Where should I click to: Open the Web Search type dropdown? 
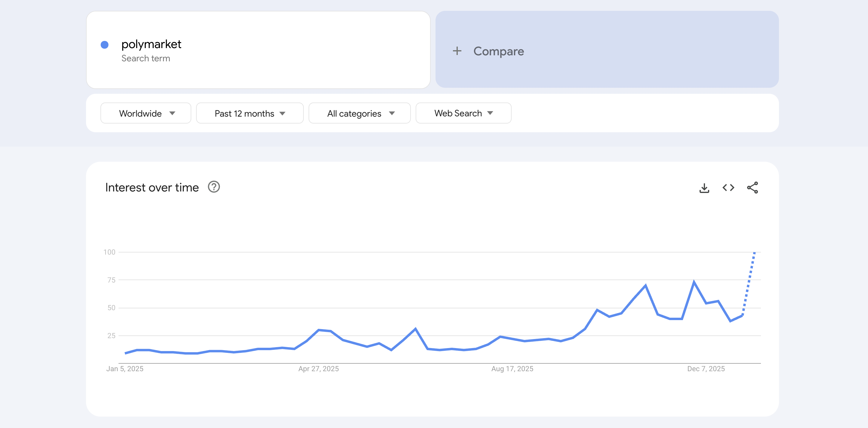tap(463, 113)
